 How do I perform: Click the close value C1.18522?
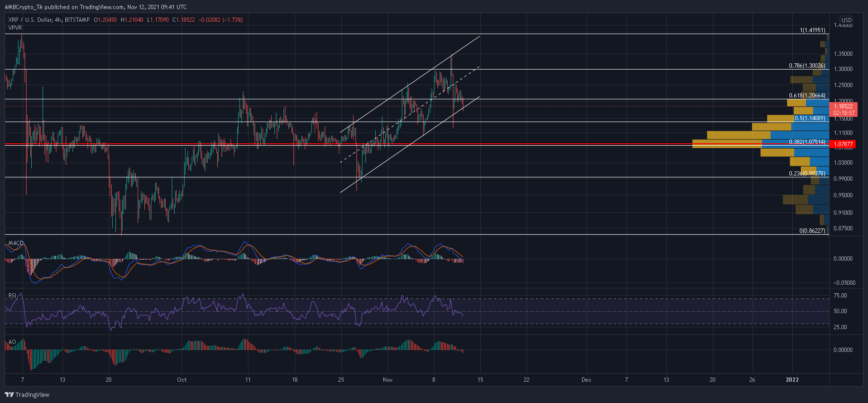point(184,20)
